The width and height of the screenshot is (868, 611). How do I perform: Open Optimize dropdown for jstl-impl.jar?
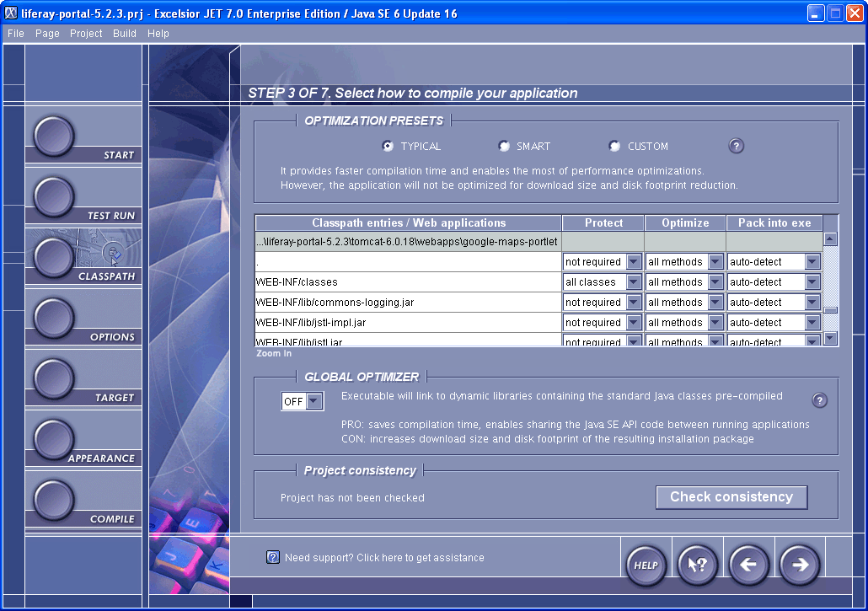point(715,323)
